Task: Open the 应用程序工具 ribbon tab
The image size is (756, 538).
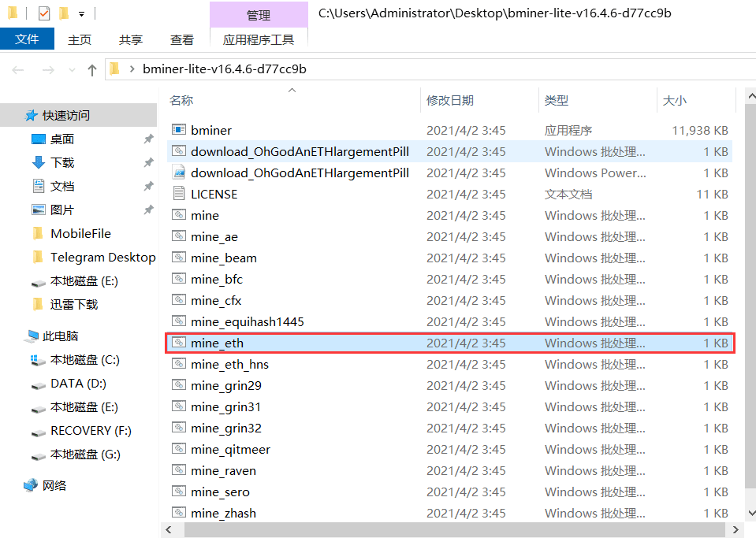Action: 259,39
